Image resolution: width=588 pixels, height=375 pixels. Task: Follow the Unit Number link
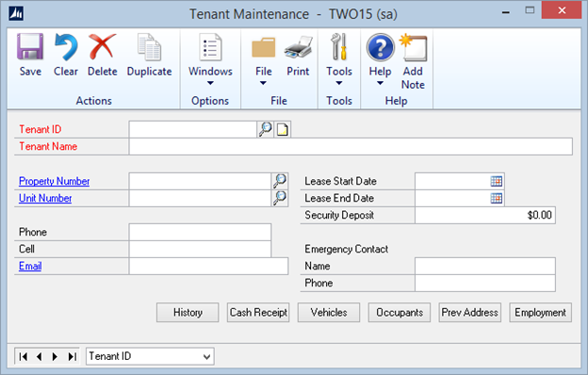click(45, 198)
